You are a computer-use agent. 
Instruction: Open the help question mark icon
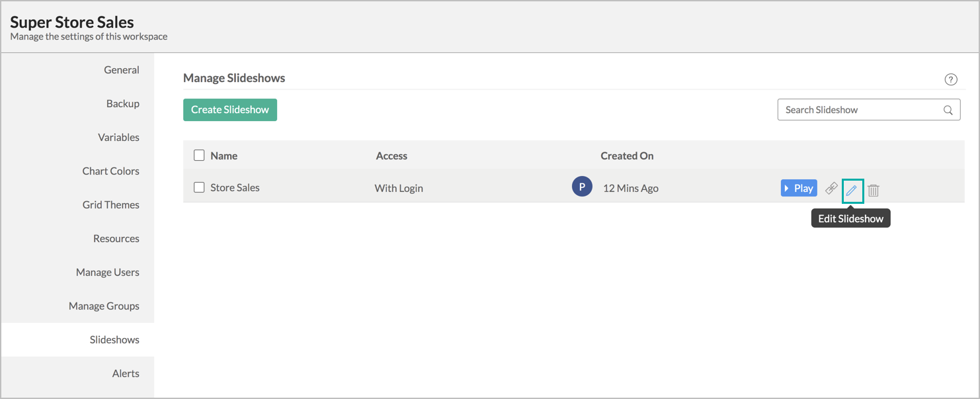pyautogui.click(x=951, y=79)
